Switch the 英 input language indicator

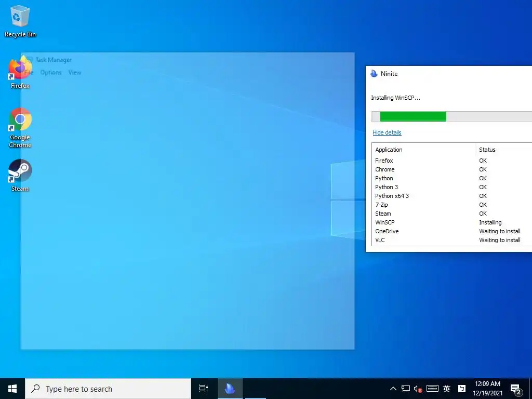pos(447,389)
